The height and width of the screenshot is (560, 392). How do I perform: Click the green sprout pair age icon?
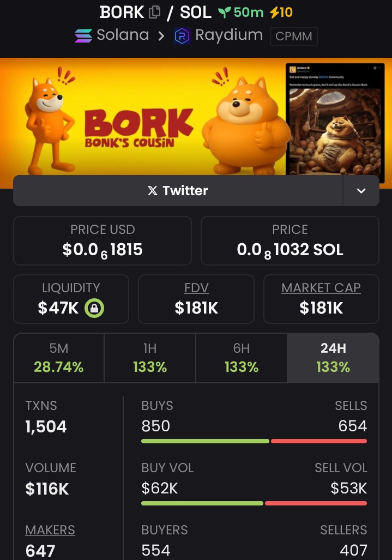[224, 13]
